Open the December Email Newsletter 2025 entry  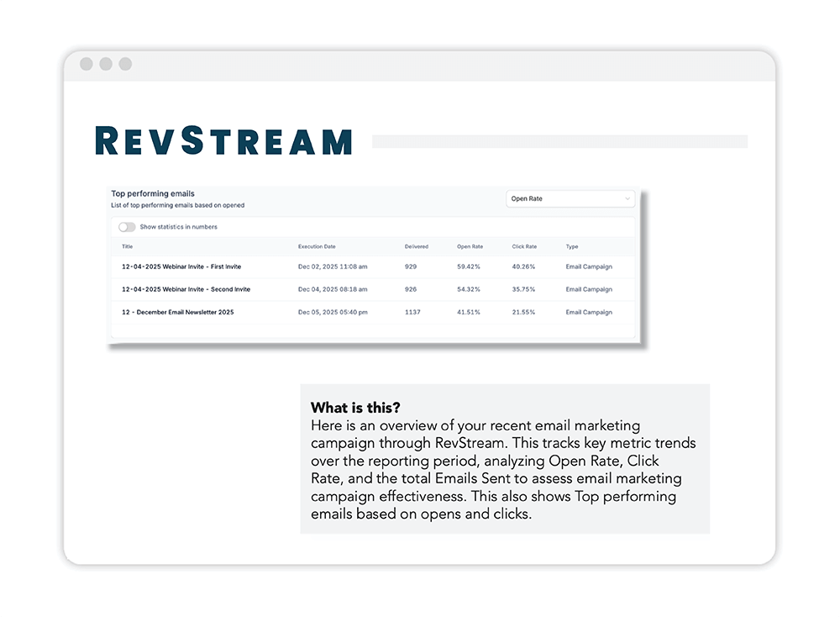pyautogui.click(x=179, y=312)
